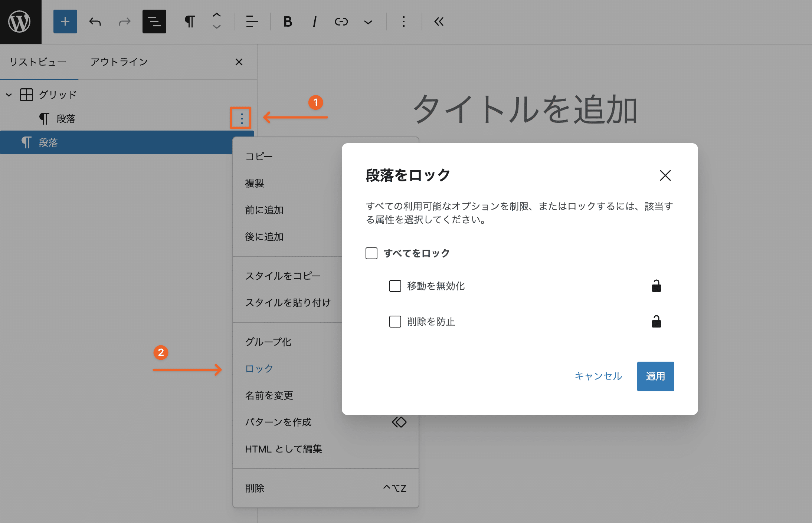Close the 段落をロック dialog
This screenshot has width=812, height=523.
pyautogui.click(x=665, y=175)
